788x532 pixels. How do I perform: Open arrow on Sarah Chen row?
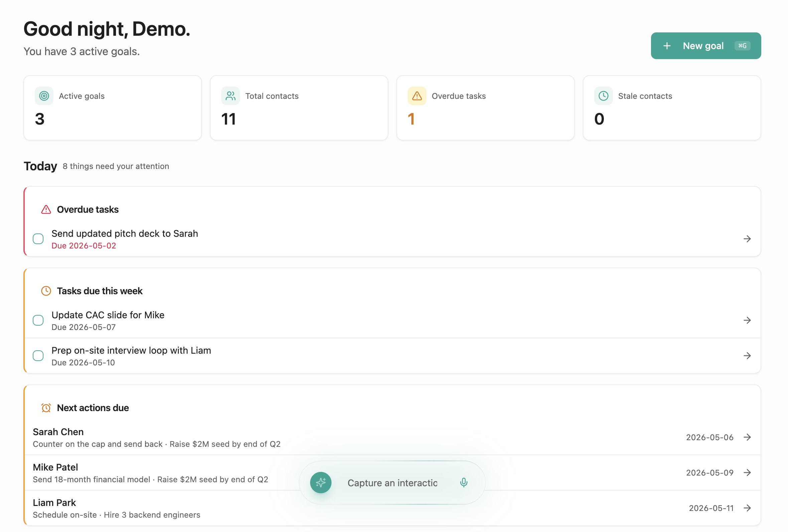pyautogui.click(x=747, y=437)
